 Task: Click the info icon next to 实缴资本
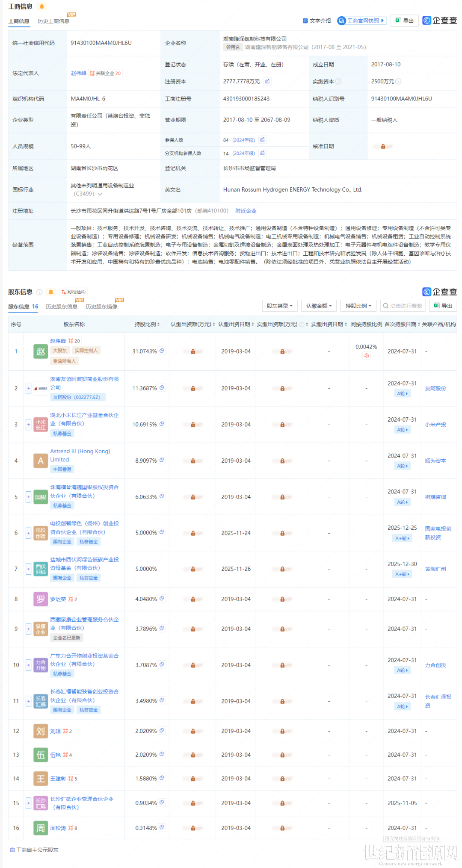coord(338,82)
